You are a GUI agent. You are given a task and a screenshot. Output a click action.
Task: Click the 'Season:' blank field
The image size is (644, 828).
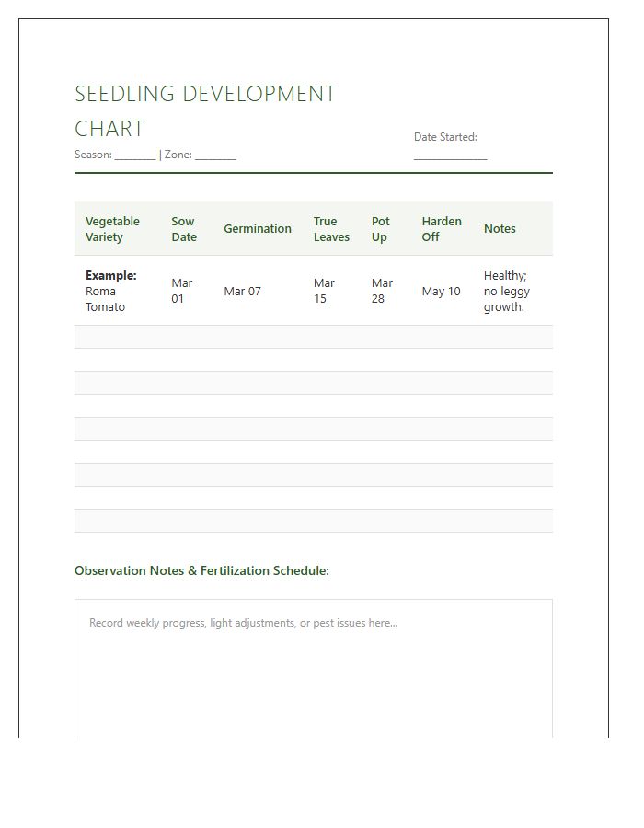(x=135, y=155)
